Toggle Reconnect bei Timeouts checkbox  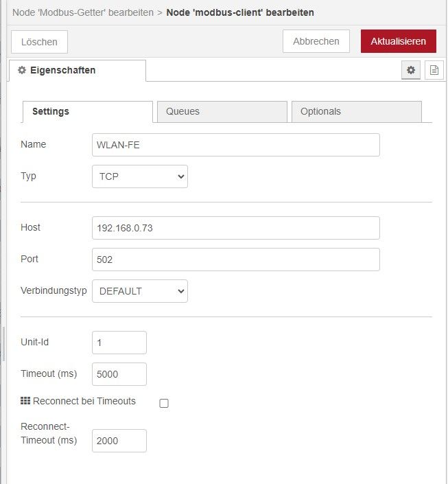pos(164,403)
